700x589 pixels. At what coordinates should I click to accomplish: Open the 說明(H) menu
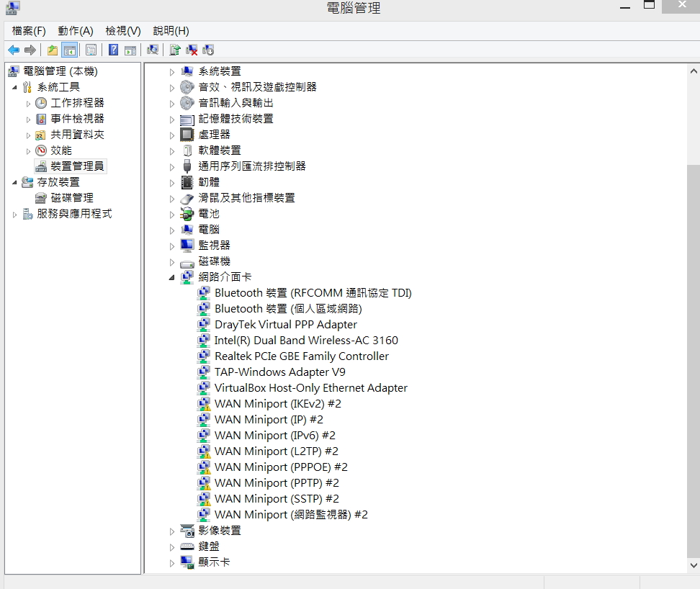(x=171, y=31)
